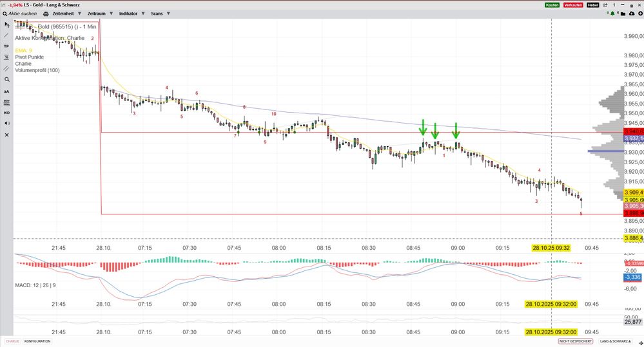Viewport: 644px width, 347px height.
Task: Click the KO tool in sidebar
Action: [x=6, y=113]
